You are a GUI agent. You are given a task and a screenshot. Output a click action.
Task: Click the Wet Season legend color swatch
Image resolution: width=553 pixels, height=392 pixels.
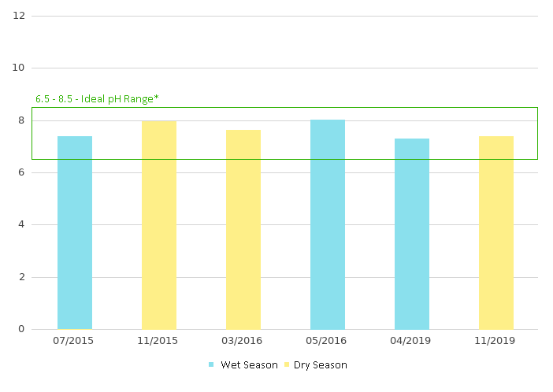(211, 365)
